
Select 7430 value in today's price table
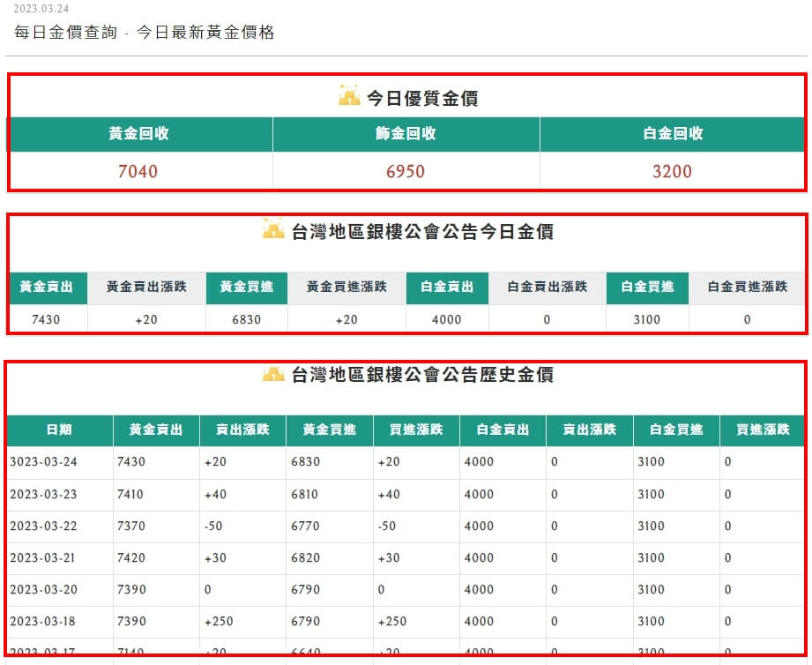tap(46, 319)
